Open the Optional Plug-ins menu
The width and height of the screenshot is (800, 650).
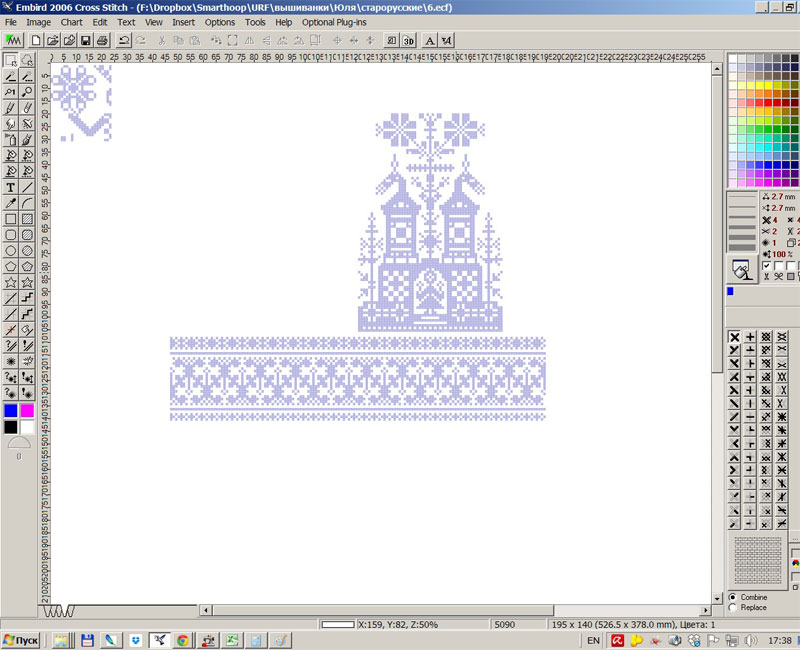click(x=335, y=22)
